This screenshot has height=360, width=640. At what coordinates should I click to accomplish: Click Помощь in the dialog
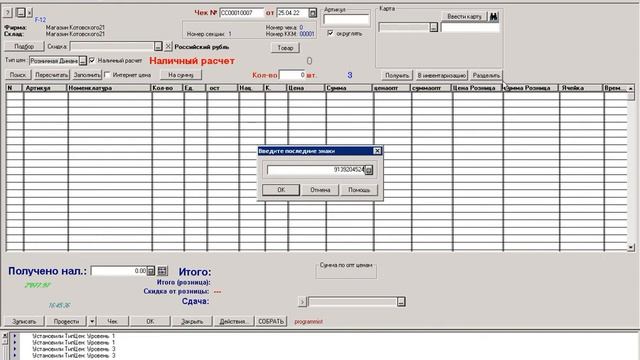pos(359,190)
